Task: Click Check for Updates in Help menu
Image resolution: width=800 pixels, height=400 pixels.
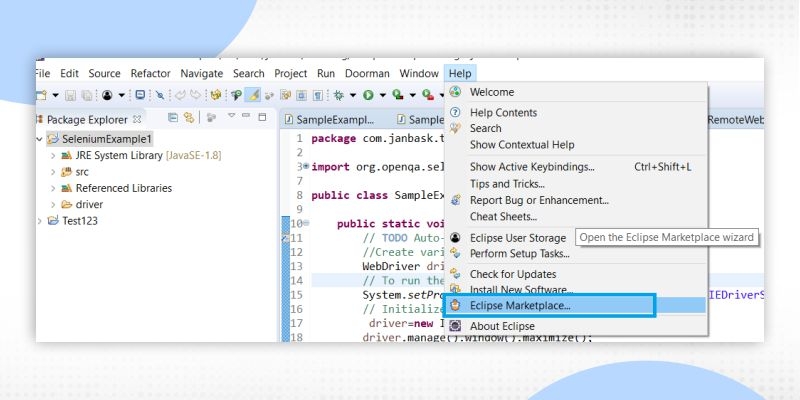Action: coord(513,274)
